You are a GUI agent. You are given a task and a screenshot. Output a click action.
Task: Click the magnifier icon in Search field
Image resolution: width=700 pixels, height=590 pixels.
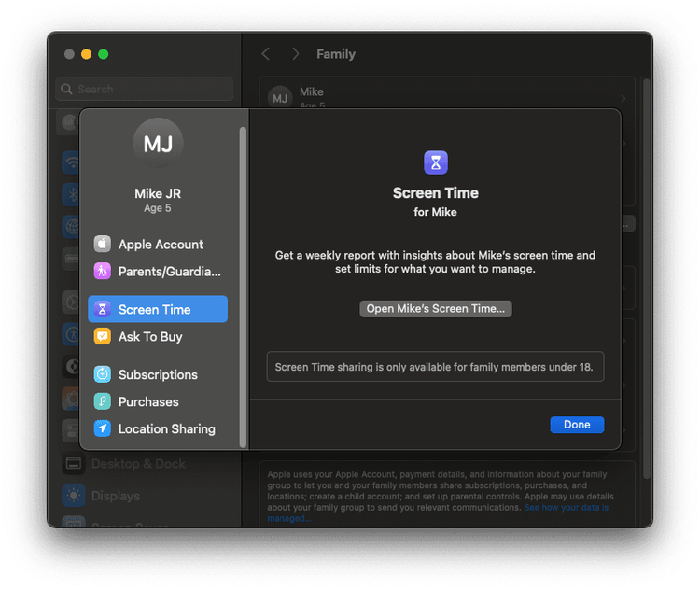point(66,89)
